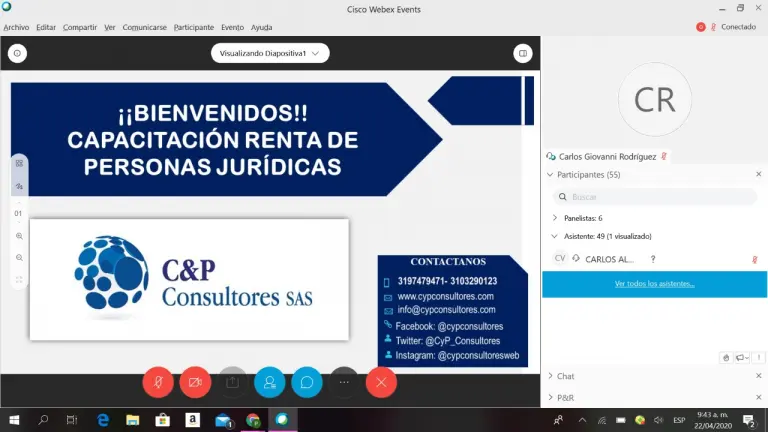Expand the Panelistas: 6 group
Image resolution: width=768 pixels, height=432 pixels.
coord(555,218)
